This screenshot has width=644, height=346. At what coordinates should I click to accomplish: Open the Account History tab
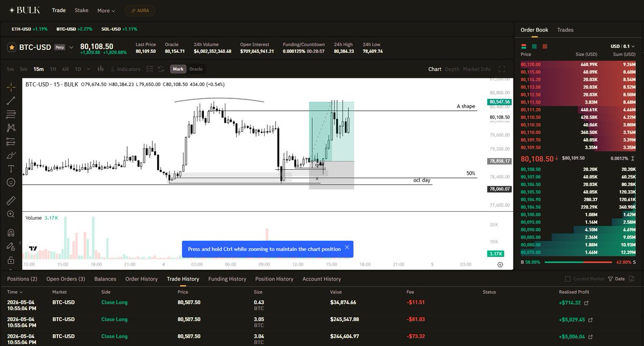click(x=321, y=279)
